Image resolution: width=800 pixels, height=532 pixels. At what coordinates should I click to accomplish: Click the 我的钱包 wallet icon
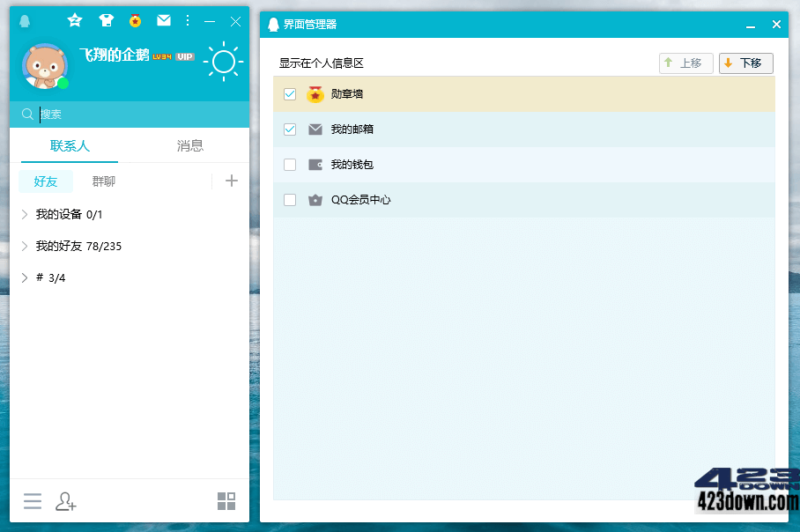315,165
